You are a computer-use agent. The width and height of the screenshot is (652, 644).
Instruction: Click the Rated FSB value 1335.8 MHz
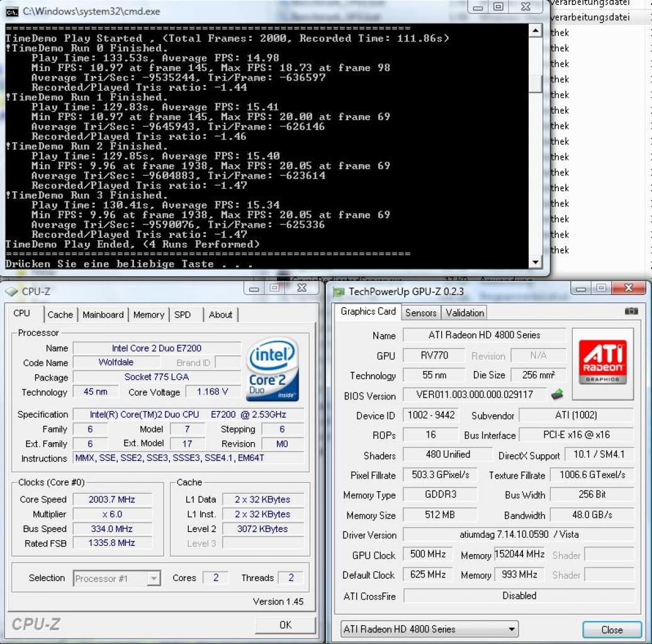(112, 543)
